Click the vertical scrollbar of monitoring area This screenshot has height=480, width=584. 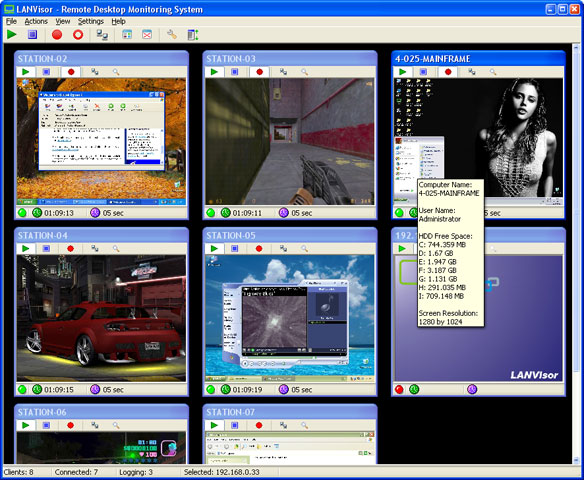tap(577, 254)
